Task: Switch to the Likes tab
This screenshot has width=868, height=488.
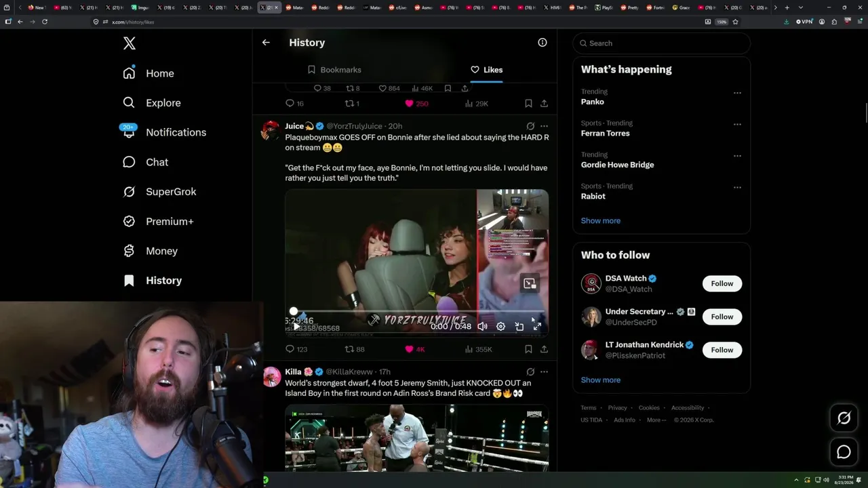Action: coord(487,70)
